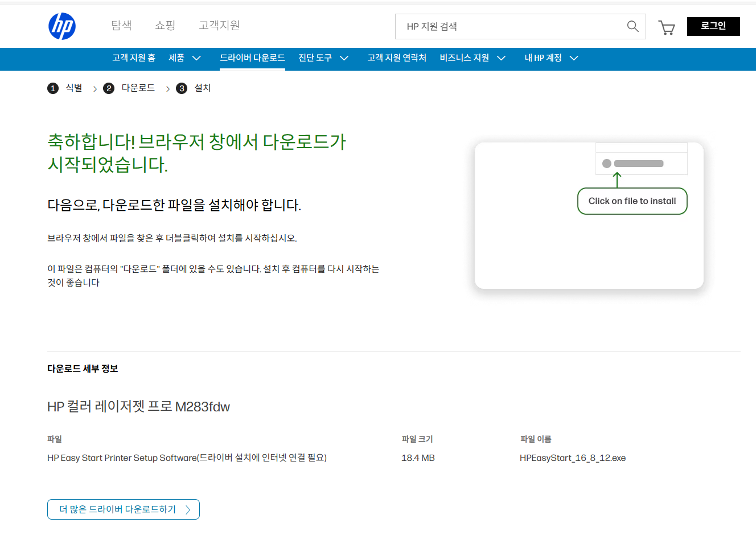Click the step 3 설치 circle
Image resolution: width=756 pixels, height=539 pixels.
coord(182,88)
